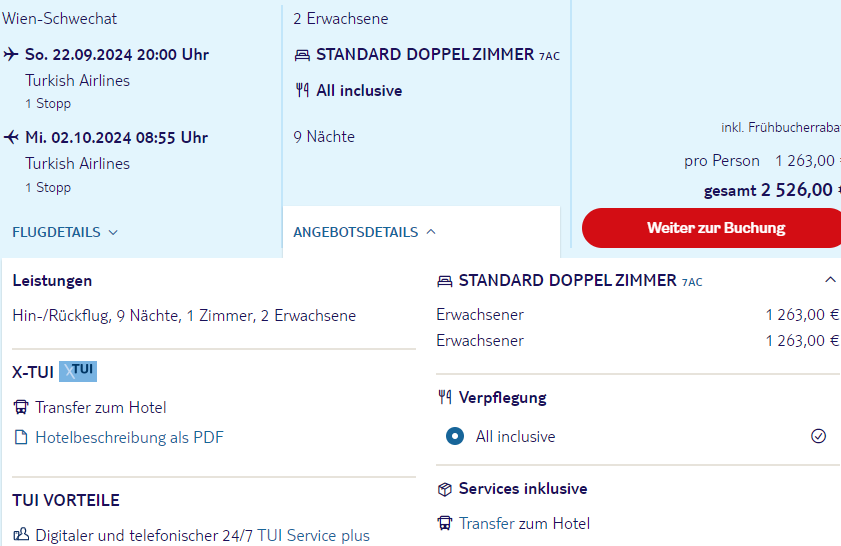Select the All inclusive radio button
Viewport: 841px width, 546px height.
455,436
